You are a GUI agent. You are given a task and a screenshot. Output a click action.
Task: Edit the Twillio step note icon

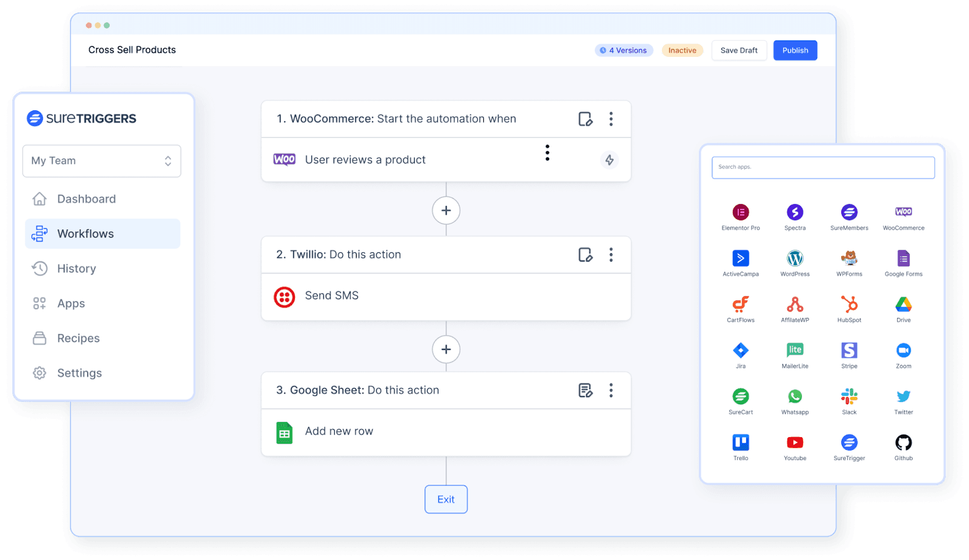point(585,255)
